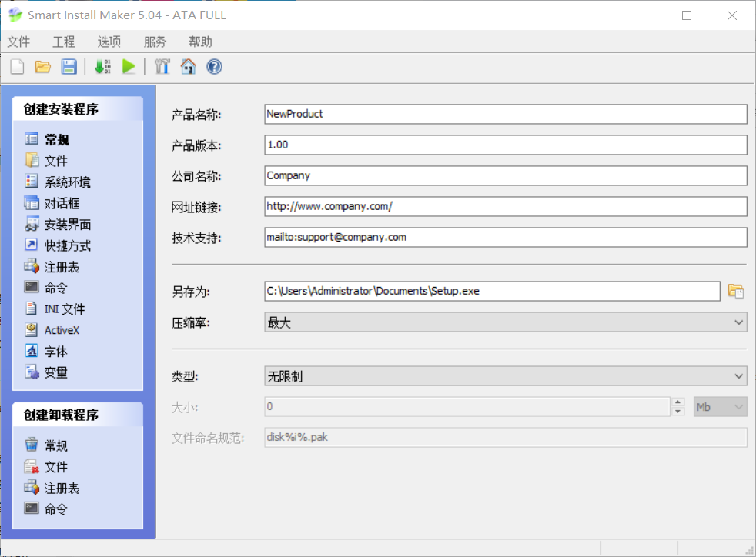Open the 文件 menu
Screen dimensions: 756x557
(18, 42)
